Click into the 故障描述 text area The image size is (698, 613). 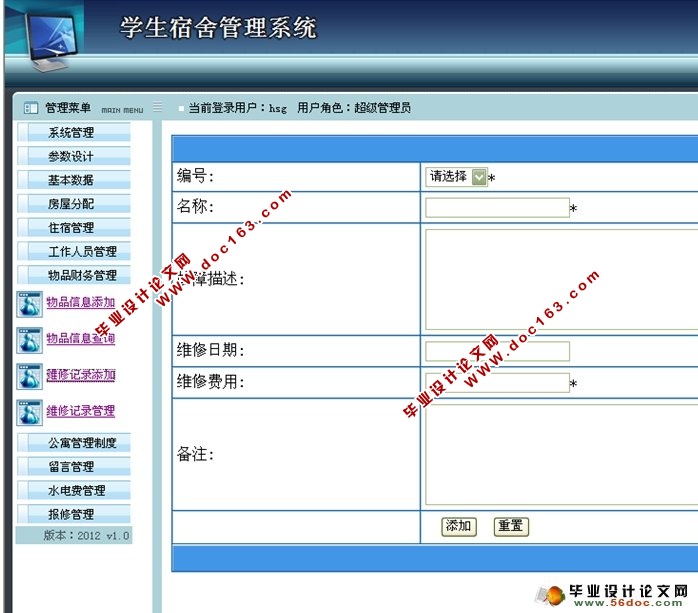[562, 280]
